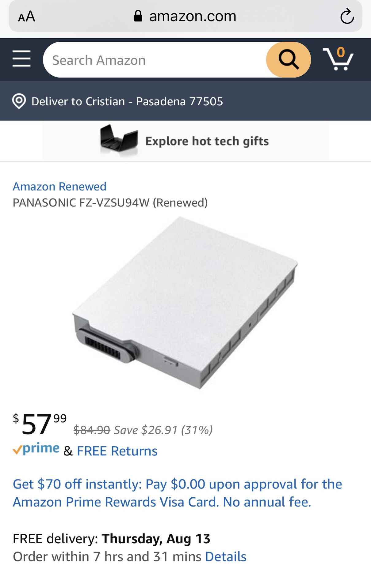
Task: Open the hamburger navigation menu
Action: [x=21, y=58]
